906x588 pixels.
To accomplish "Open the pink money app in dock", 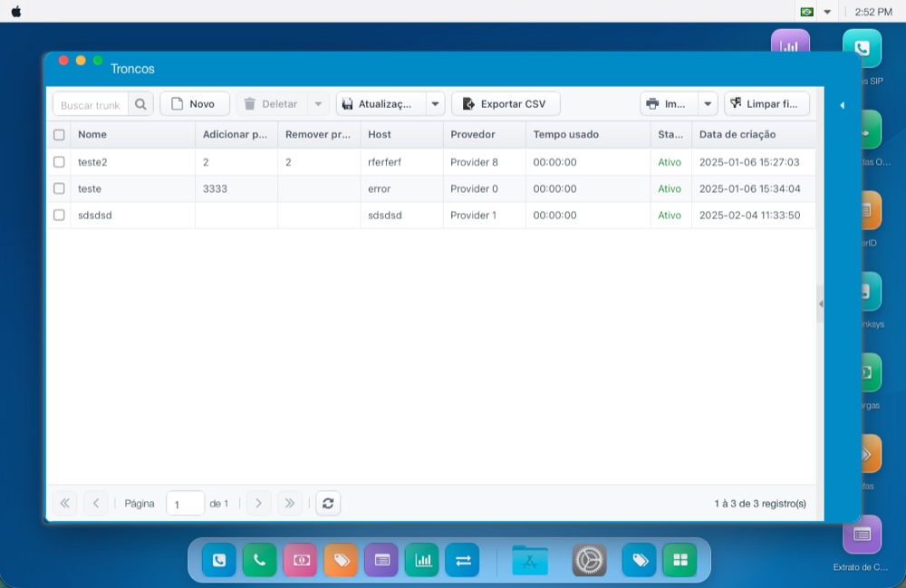I will click(x=301, y=560).
